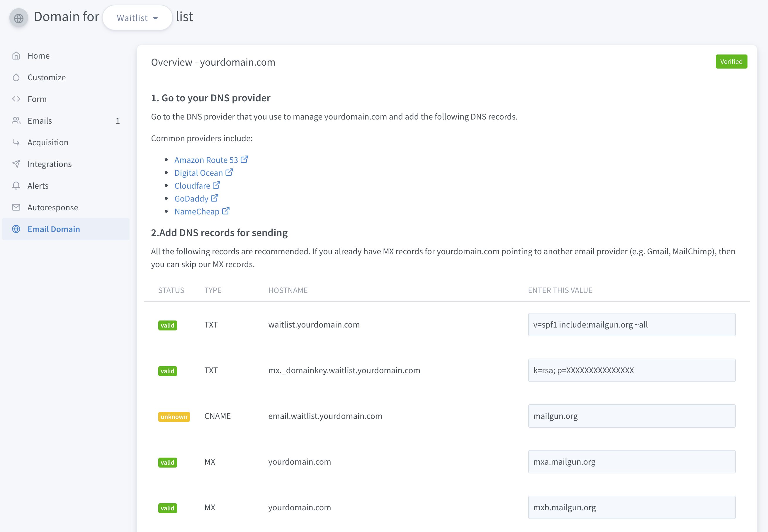This screenshot has width=768, height=532.
Task: Click the Autoresponse envelope icon
Action: click(16, 207)
